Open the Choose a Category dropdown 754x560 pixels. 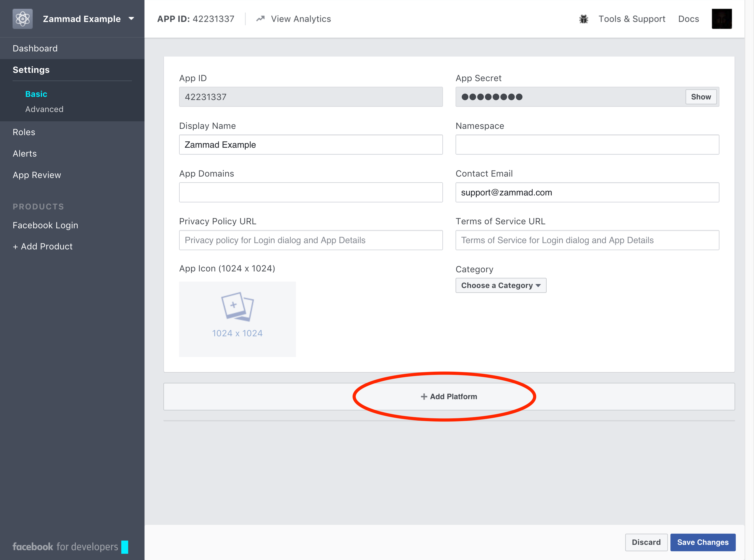pyautogui.click(x=500, y=285)
